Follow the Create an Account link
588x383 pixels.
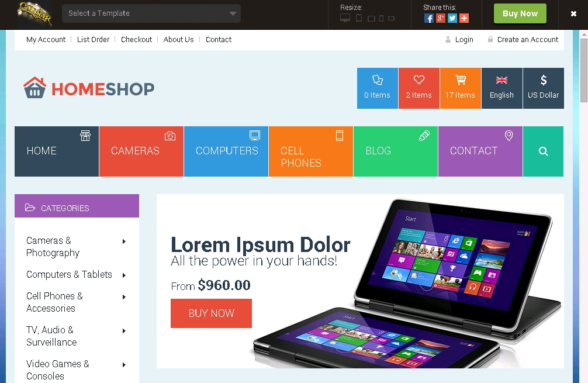[528, 39]
